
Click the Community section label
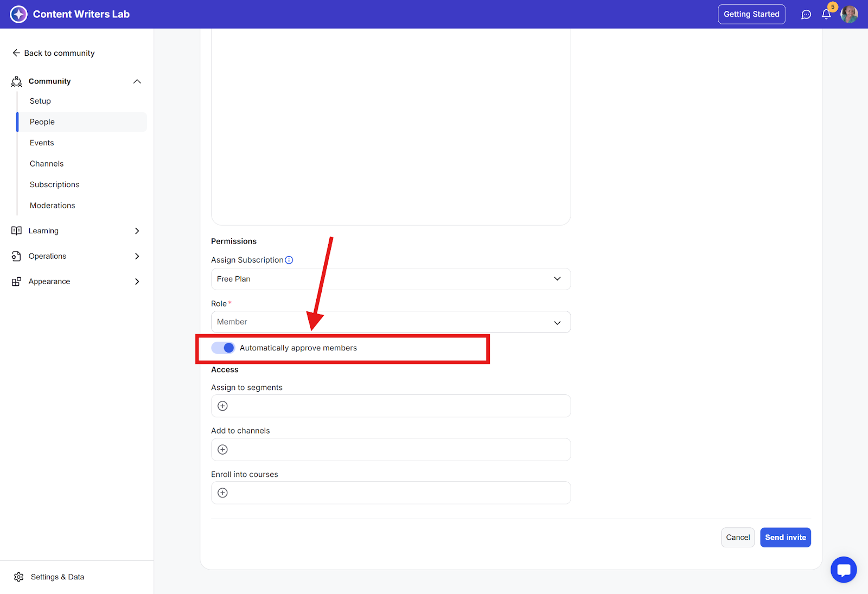coord(50,81)
